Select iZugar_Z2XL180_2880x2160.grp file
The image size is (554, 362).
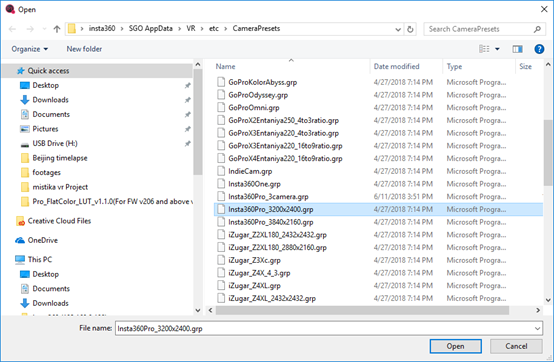tap(277, 248)
